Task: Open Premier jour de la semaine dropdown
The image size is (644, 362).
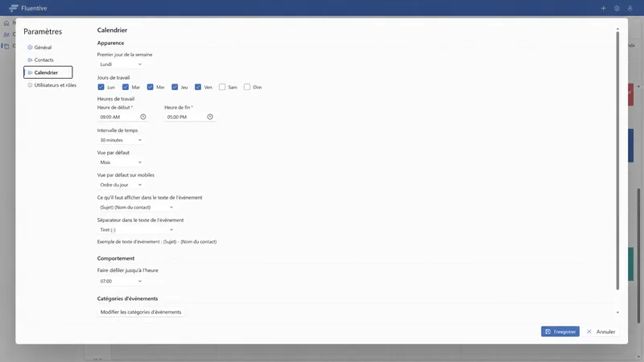Action: click(x=121, y=64)
